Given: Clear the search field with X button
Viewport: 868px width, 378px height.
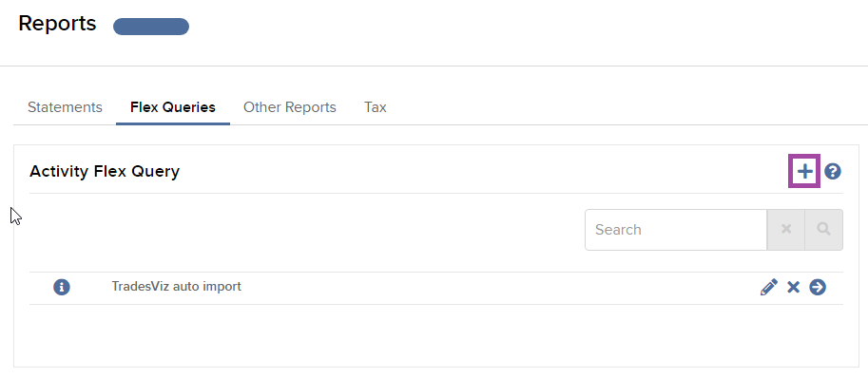Looking at the screenshot, I should click(786, 229).
